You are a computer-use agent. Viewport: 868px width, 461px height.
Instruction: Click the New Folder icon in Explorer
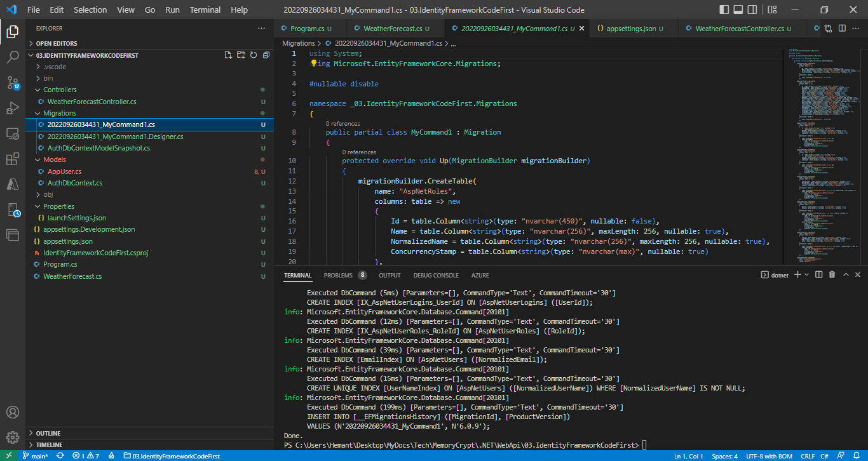click(241, 55)
